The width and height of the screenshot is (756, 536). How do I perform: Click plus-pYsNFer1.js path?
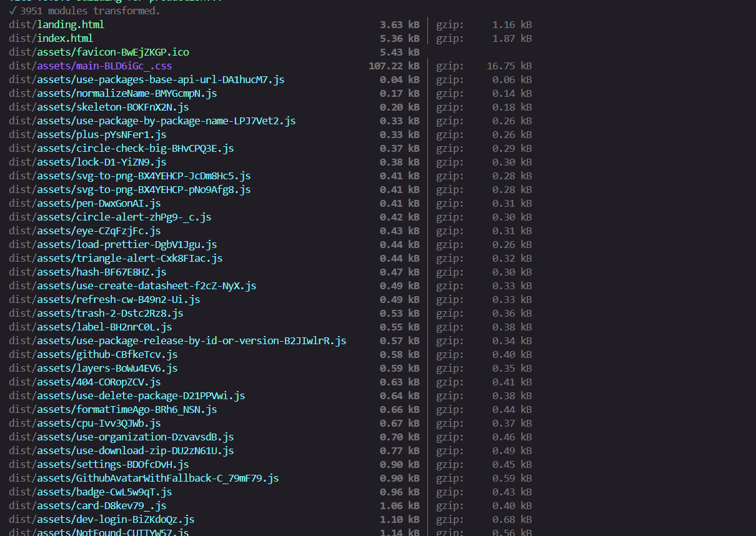tap(87, 134)
